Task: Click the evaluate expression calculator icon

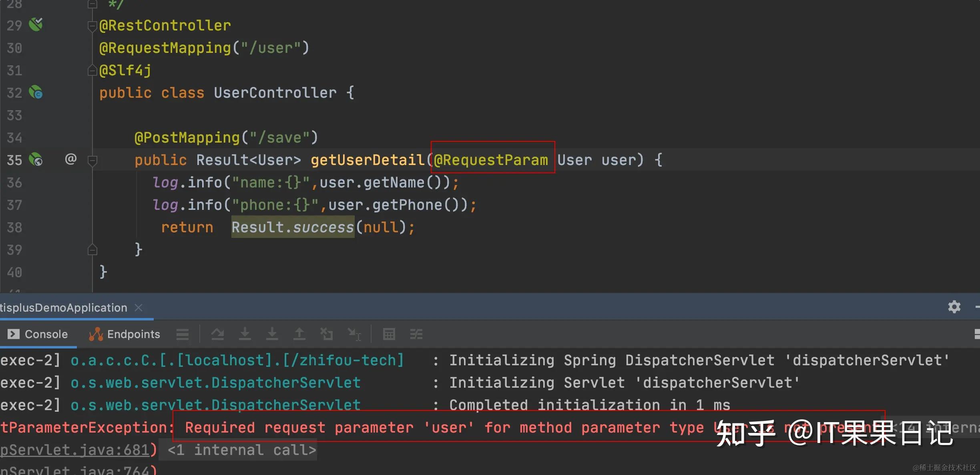Action: pyautogui.click(x=389, y=334)
